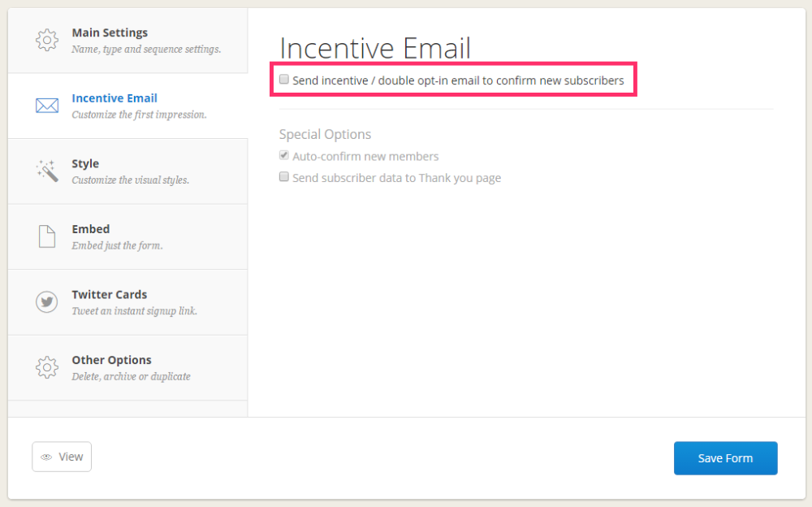The height and width of the screenshot is (507, 812).
Task: Click 'Embed just the form.' subtitle
Action: click(x=117, y=245)
